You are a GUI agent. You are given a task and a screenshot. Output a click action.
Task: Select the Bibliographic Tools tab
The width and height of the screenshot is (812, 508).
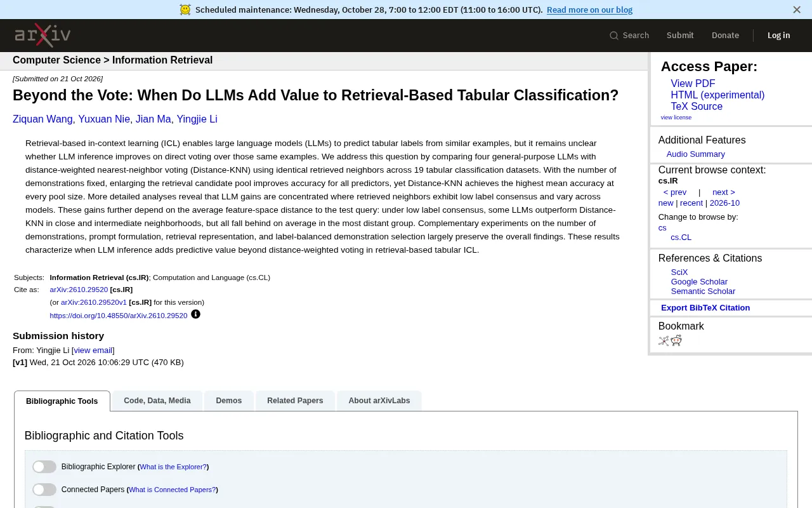point(62,401)
